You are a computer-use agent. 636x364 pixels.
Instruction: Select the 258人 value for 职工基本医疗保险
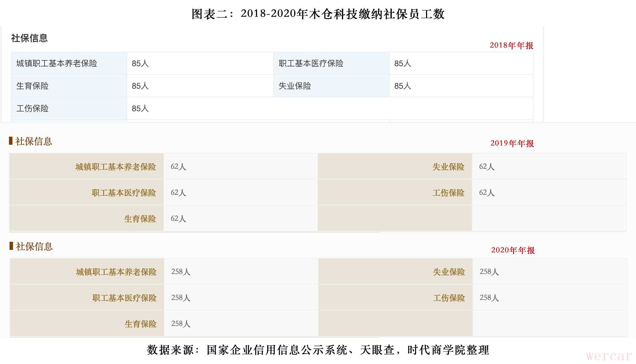(181, 298)
